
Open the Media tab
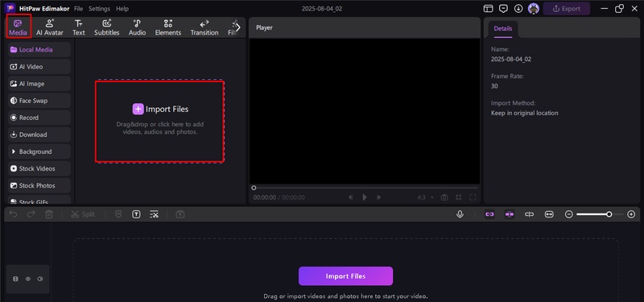[x=18, y=27]
